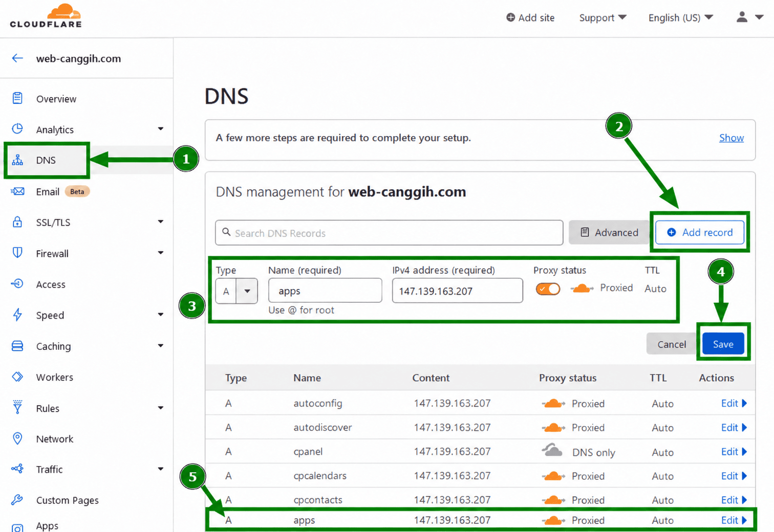774x532 pixels.
Task: Expand the Analytics menu section
Action: (x=161, y=129)
